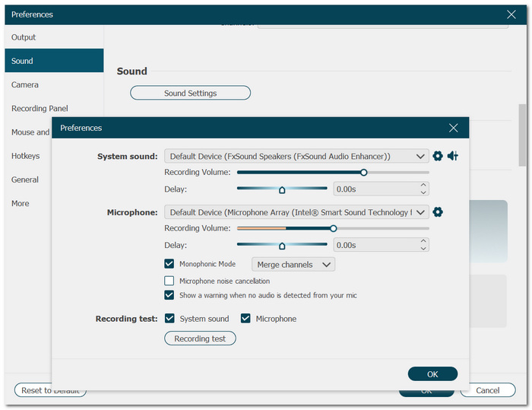Decrease the system sound delay stepper
Image resolution: width=532 pixels, height=410 pixels.
[x=423, y=192]
